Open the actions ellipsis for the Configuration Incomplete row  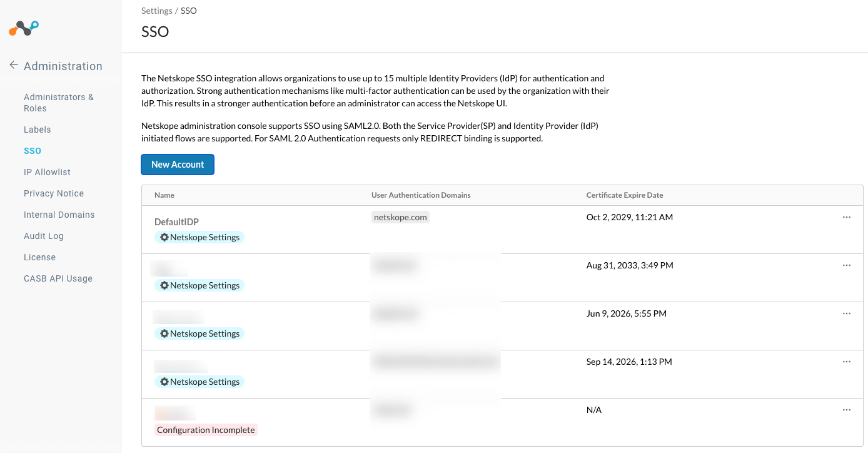[x=847, y=410]
